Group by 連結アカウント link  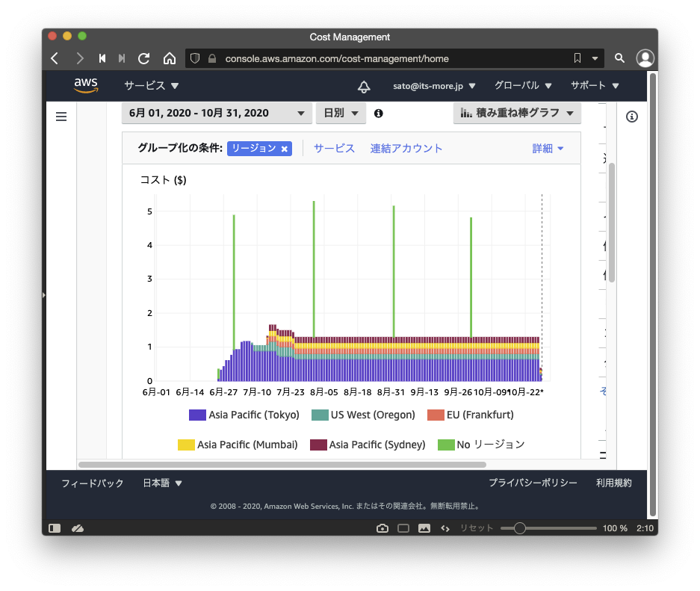coord(406,149)
